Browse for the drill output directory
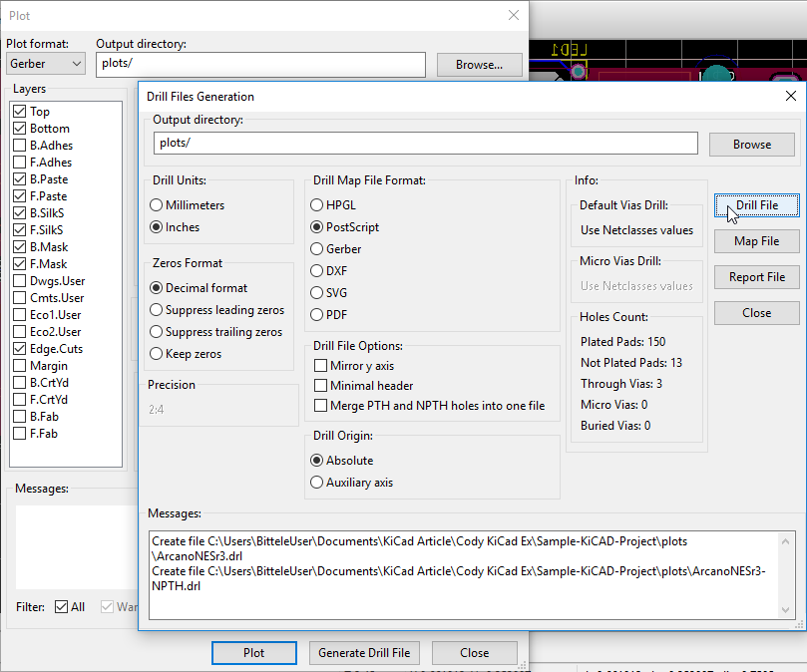 click(751, 143)
